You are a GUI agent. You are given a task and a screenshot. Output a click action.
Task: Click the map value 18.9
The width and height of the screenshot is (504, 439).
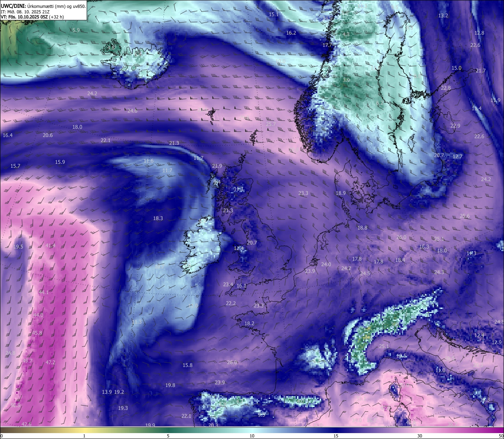click(x=341, y=193)
